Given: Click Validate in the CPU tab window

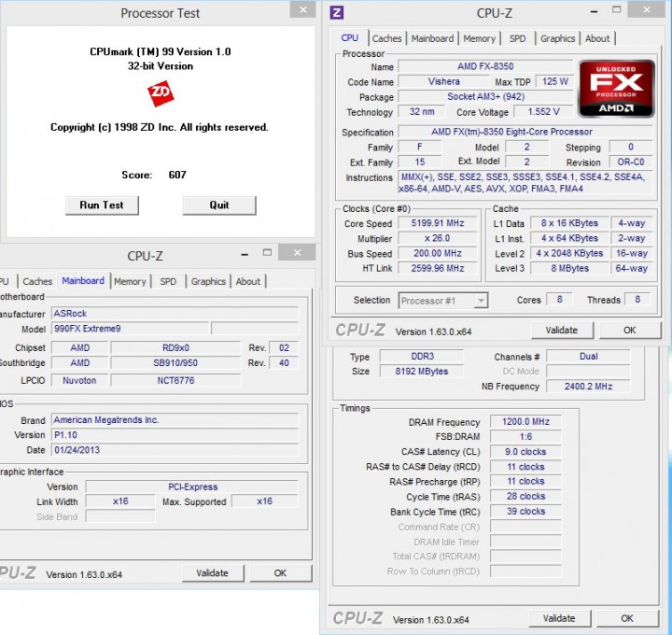Looking at the screenshot, I should point(562,331).
